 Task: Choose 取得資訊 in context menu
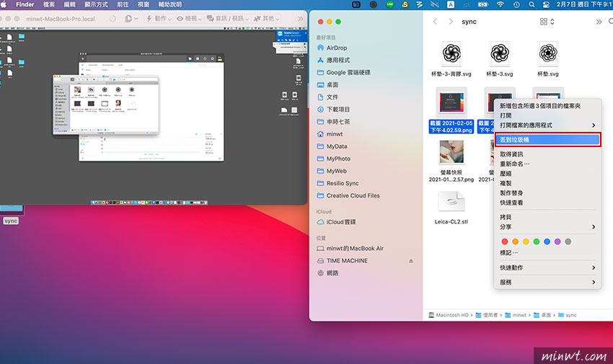[x=546, y=154]
